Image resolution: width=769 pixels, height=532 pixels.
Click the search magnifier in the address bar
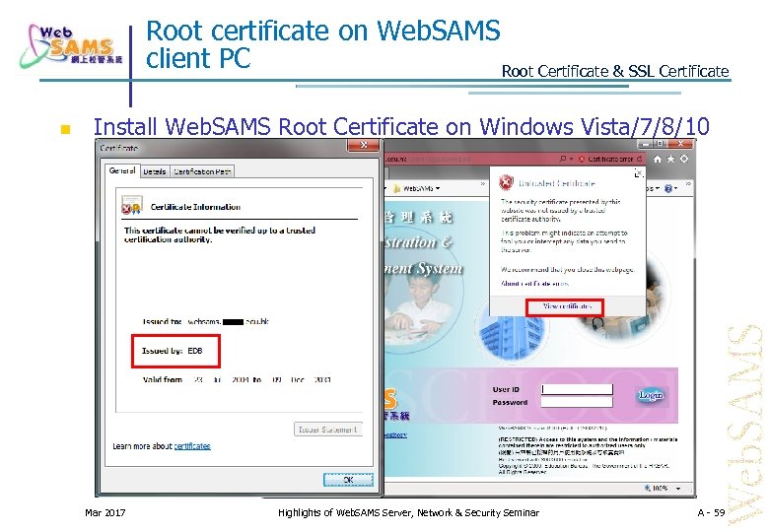pos(563,159)
